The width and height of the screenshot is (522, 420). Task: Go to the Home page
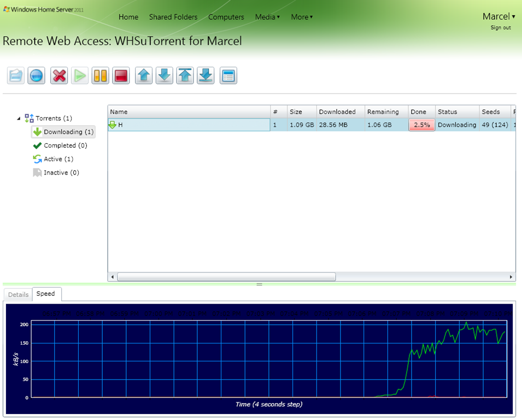(x=128, y=17)
